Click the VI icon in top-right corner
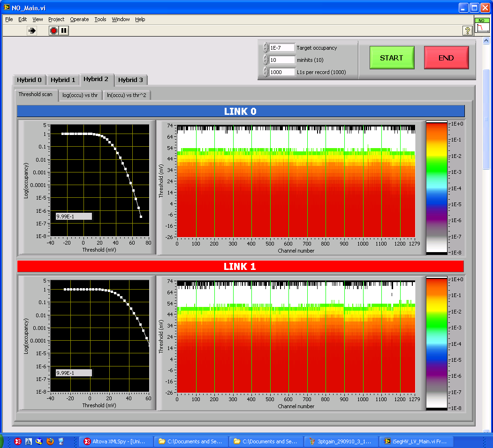Screen dimensions: 493x448 (x=482, y=26)
